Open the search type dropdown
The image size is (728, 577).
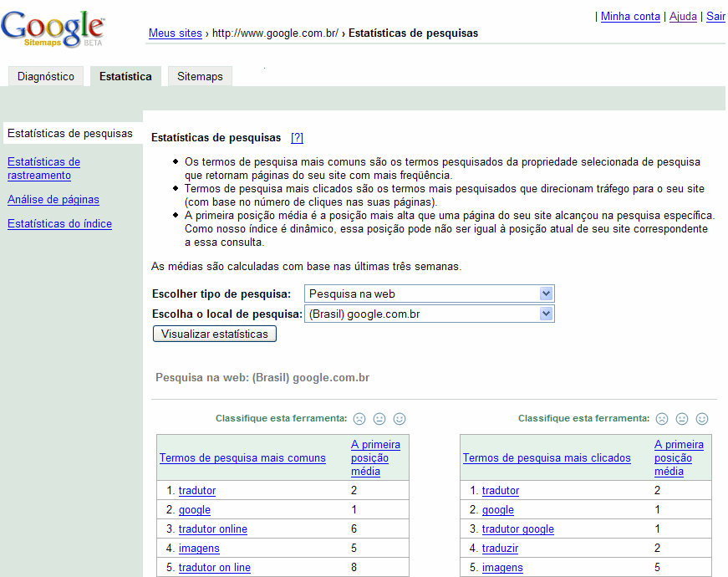[x=430, y=294]
